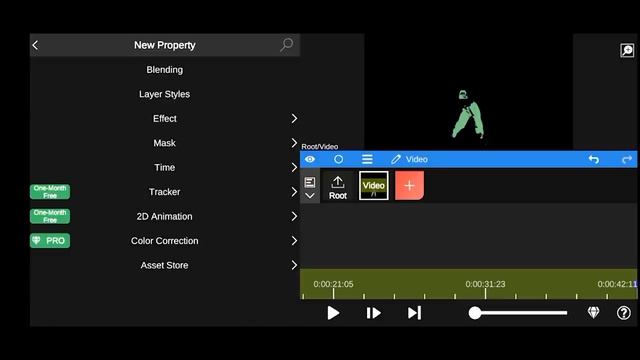Redo the last action
Image resolution: width=640 pixels, height=360 pixels.
click(x=627, y=160)
